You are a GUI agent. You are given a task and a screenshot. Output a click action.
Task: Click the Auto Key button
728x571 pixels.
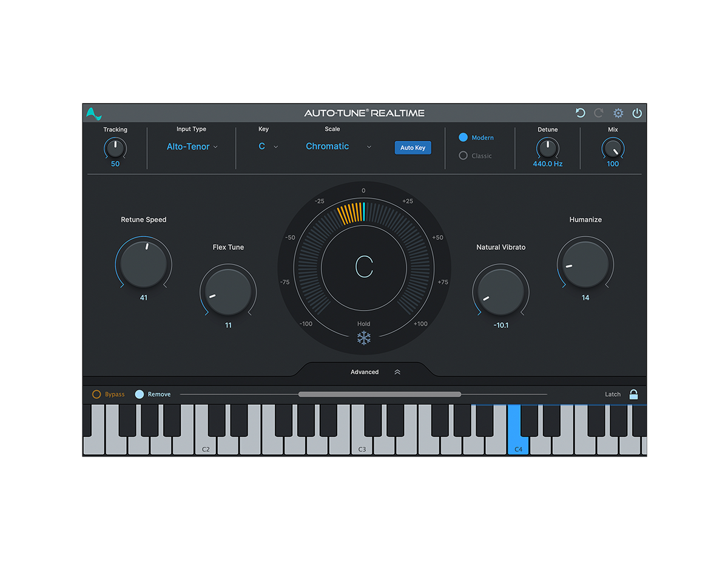(x=413, y=148)
